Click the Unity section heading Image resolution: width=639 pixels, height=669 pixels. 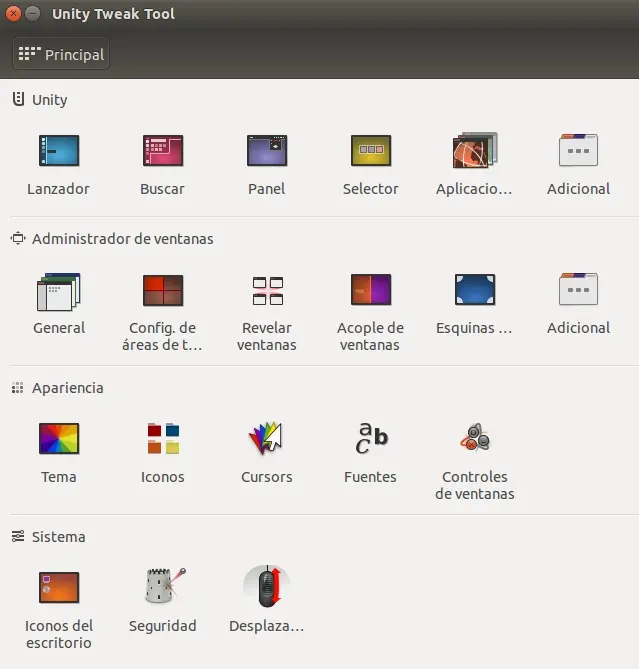[x=49, y=100]
